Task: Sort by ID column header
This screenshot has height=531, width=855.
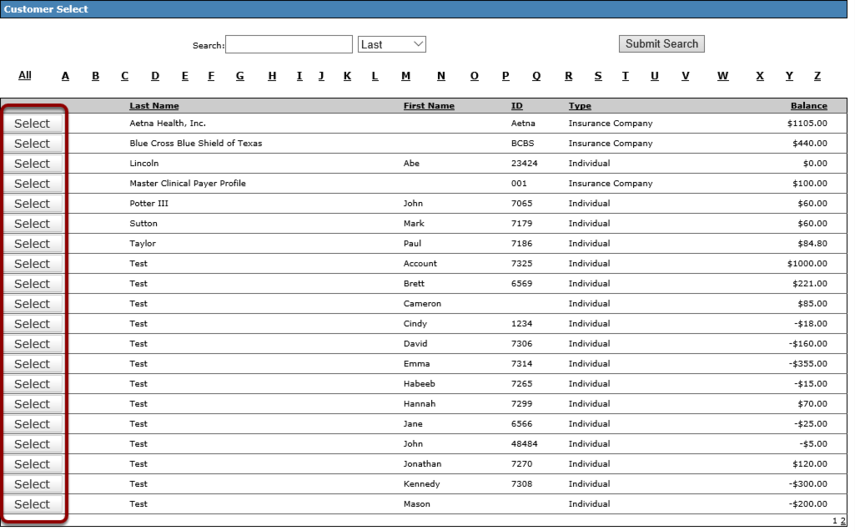Action: [516, 106]
